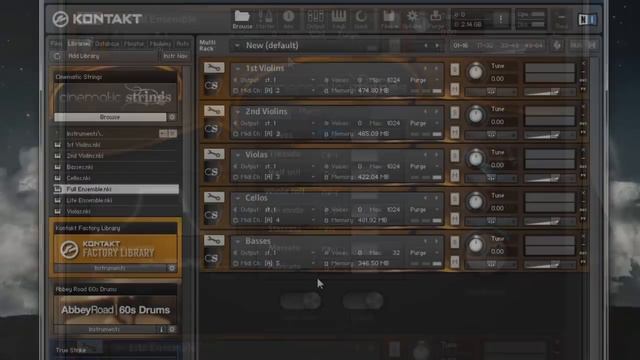Viewport: 640px width, 360px height.
Task: Click the info icon on the Abbey Road 60s Drums library
Action: coord(162,329)
